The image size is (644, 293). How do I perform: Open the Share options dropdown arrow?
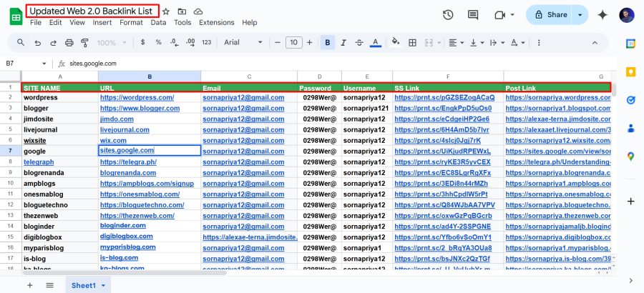(x=580, y=15)
